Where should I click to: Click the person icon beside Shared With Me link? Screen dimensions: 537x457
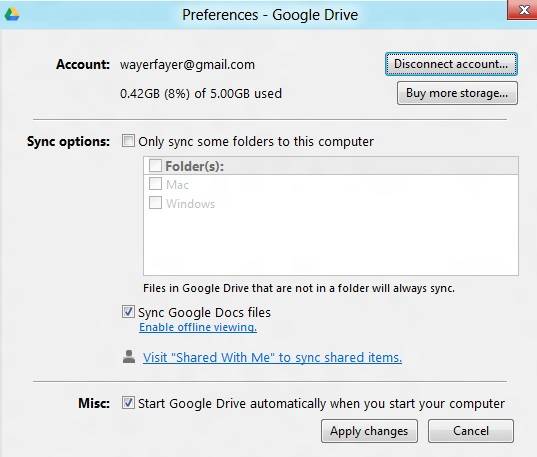[x=129, y=357]
